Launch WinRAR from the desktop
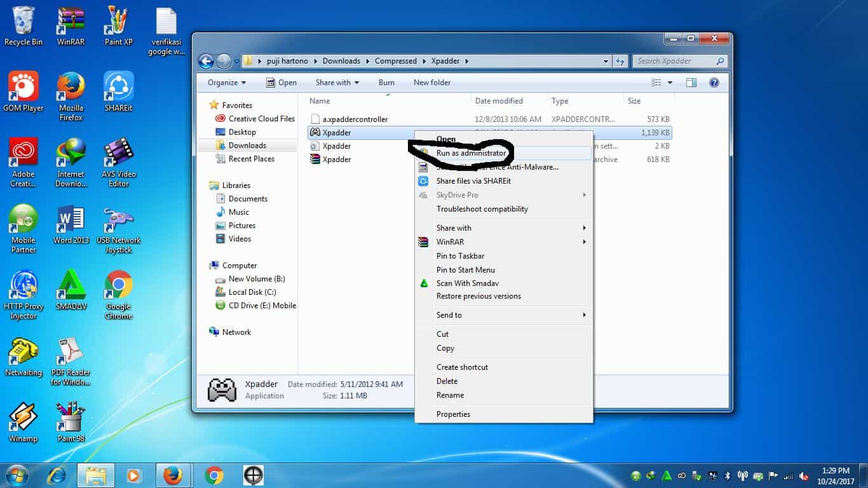 [71, 25]
